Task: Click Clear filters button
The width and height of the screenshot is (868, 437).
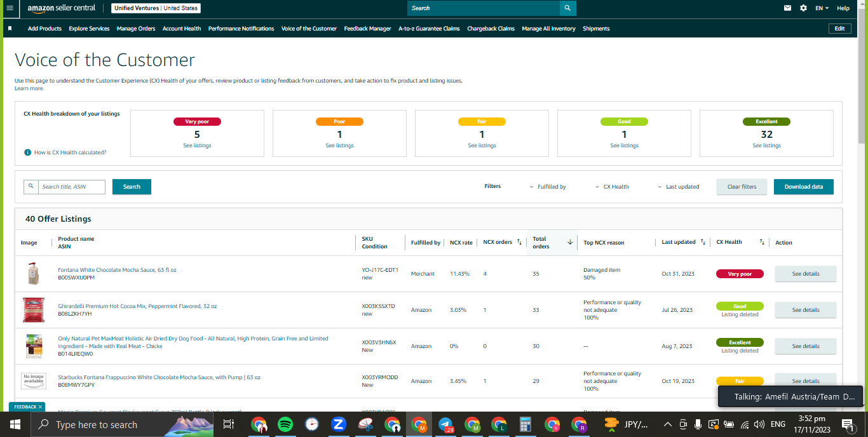Action: [x=742, y=187]
